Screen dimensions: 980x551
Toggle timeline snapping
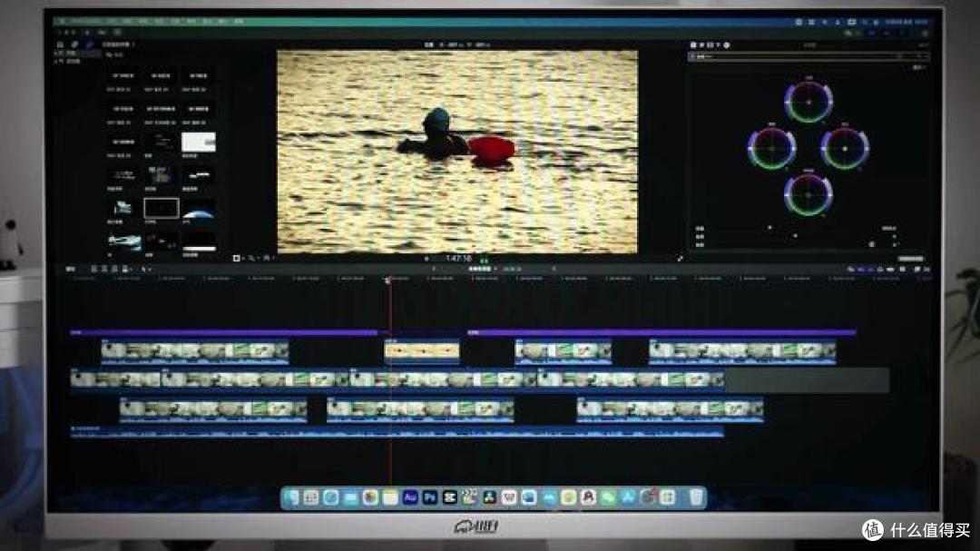coord(891,270)
